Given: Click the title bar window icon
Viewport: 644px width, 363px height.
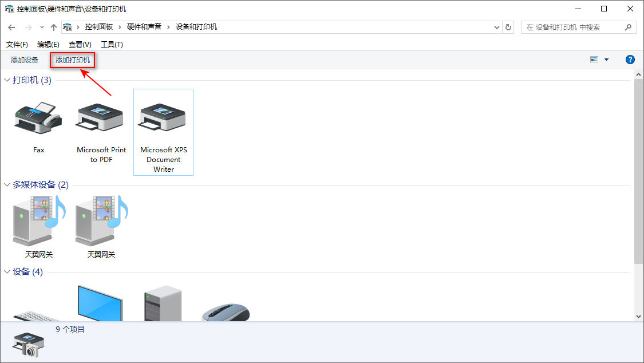Looking at the screenshot, I should click(9, 9).
